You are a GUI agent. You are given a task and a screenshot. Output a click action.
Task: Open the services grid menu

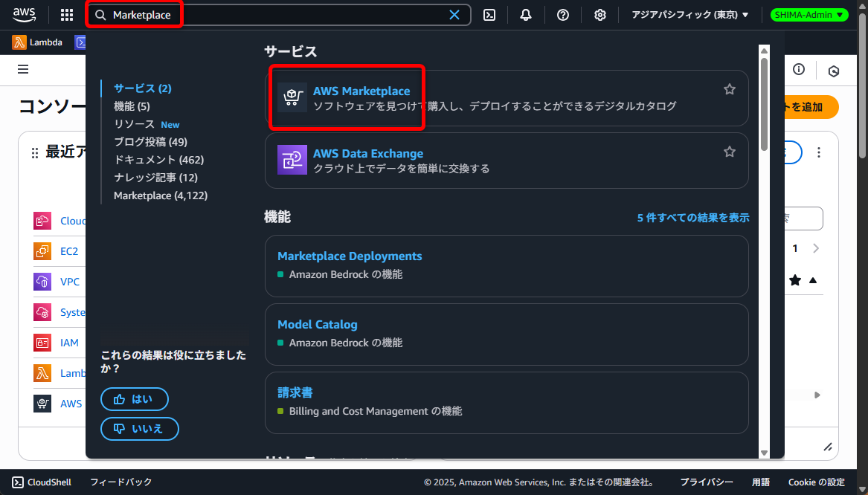click(67, 15)
